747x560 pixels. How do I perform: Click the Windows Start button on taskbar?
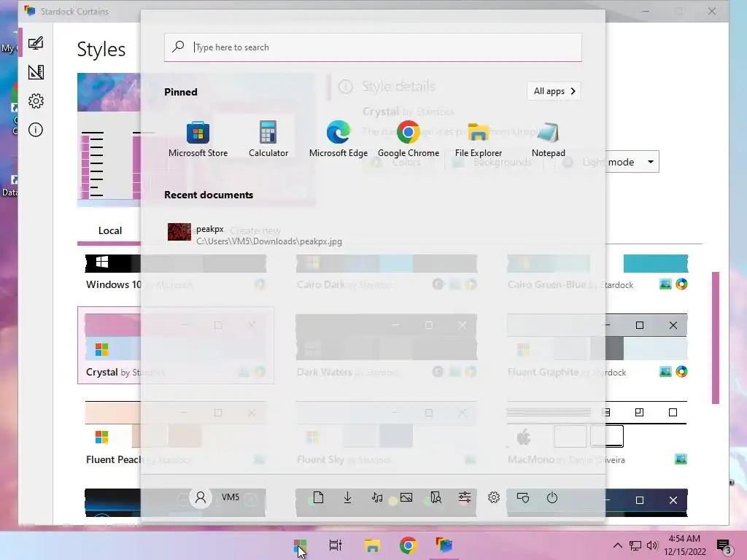[300, 545]
